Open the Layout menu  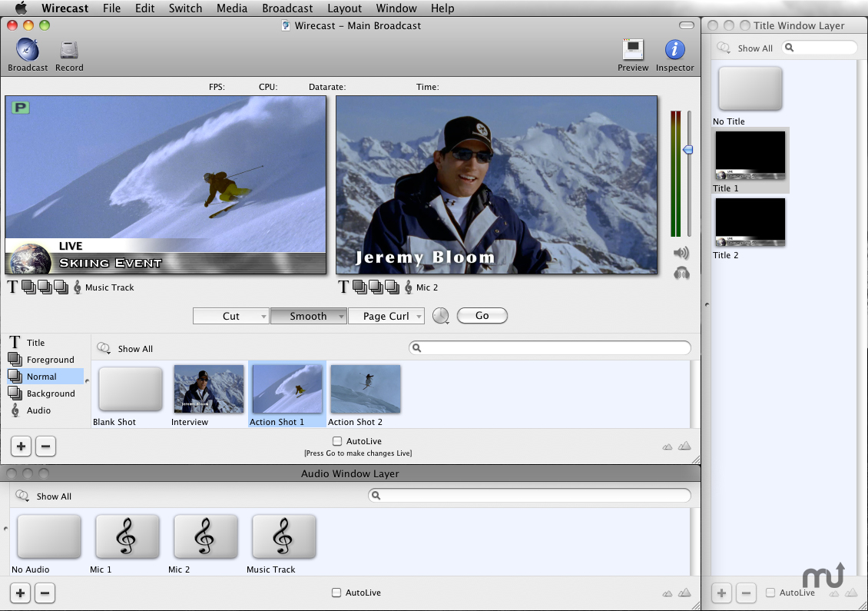point(344,8)
